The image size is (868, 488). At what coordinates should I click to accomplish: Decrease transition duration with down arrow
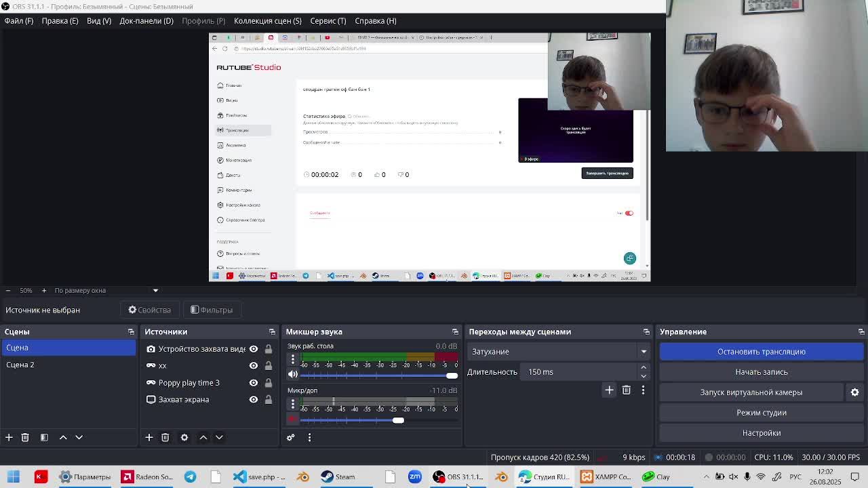[644, 375]
